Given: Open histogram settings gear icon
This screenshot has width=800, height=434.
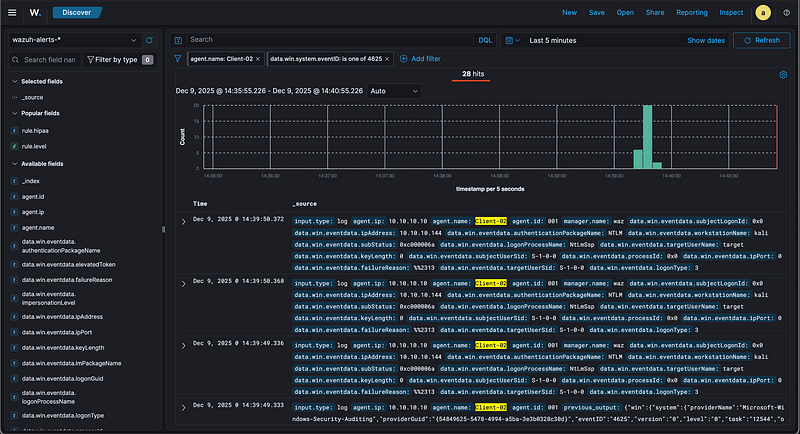Looking at the screenshot, I should pos(783,75).
